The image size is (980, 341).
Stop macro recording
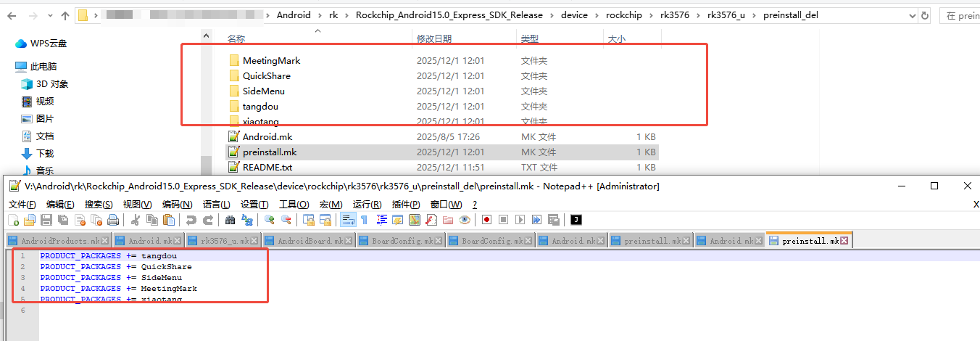coord(503,220)
